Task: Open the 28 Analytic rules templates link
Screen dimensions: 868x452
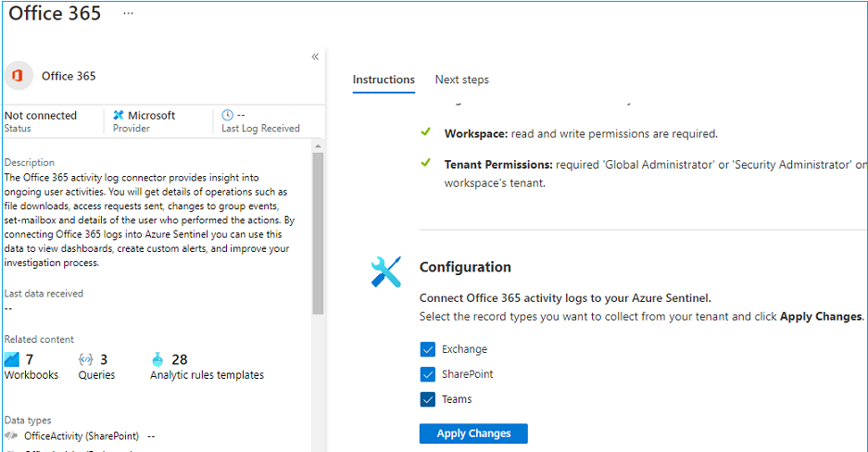Action: pos(207,367)
